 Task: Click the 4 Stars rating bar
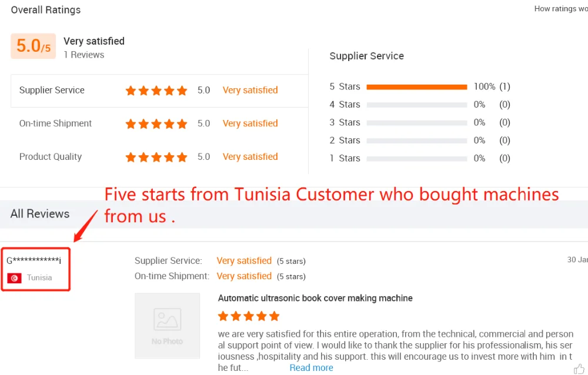416,105
